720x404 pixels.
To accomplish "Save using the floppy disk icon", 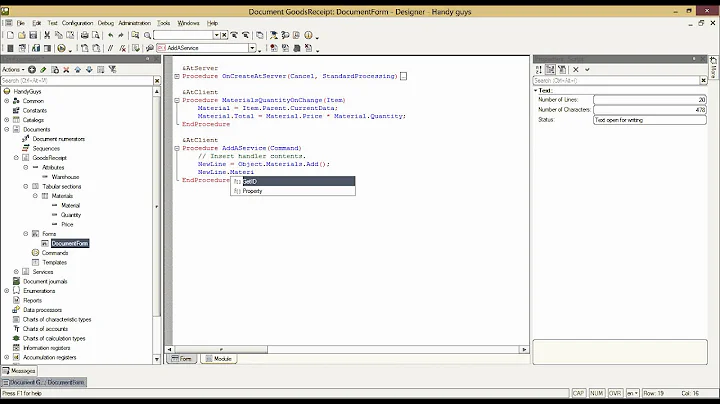I will pos(33,35).
